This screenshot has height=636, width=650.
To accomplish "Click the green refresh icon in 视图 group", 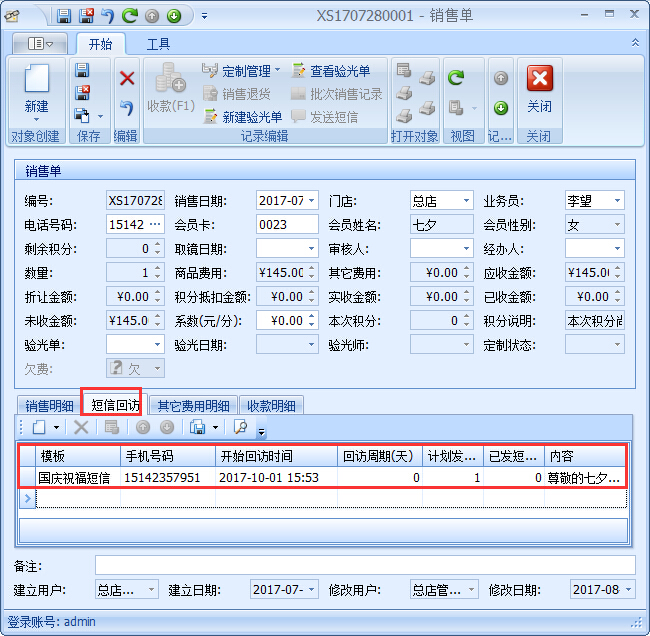I will (x=456, y=77).
